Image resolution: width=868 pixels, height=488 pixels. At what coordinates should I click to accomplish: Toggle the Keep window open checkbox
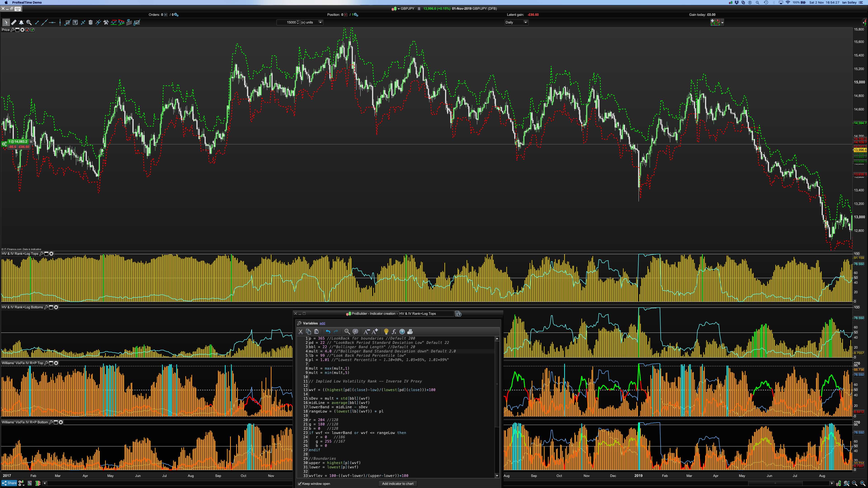pyautogui.click(x=300, y=484)
